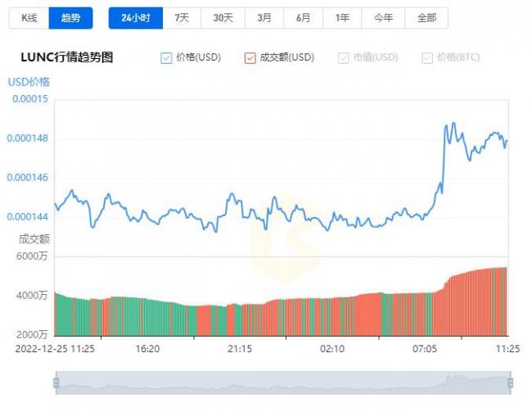Click the price peak on the line chart
The width and height of the screenshot is (532, 412).
(453, 124)
